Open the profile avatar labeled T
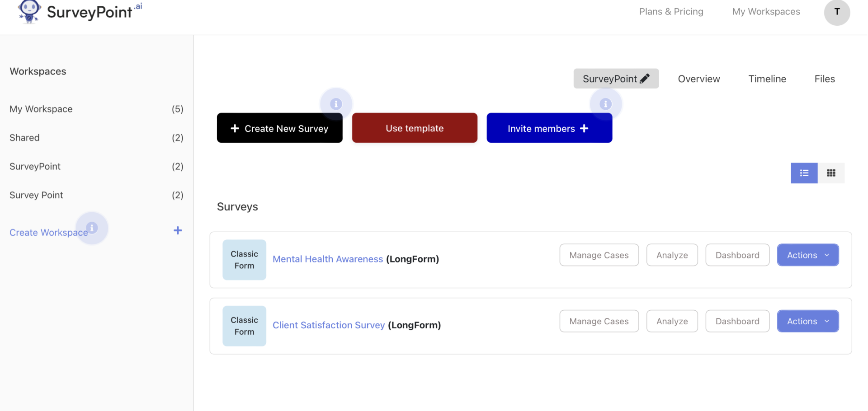This screenshot has height=411, width=868. [x=837, y=13]
